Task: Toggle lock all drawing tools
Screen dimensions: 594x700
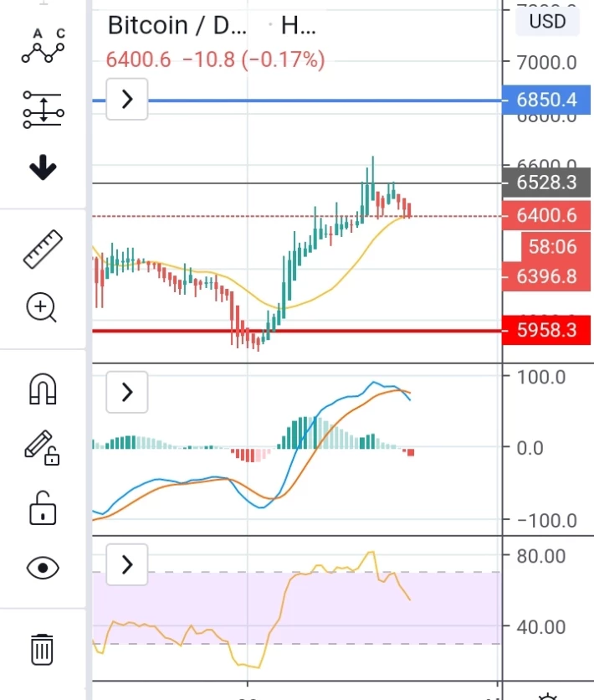Action: point(43,508)
